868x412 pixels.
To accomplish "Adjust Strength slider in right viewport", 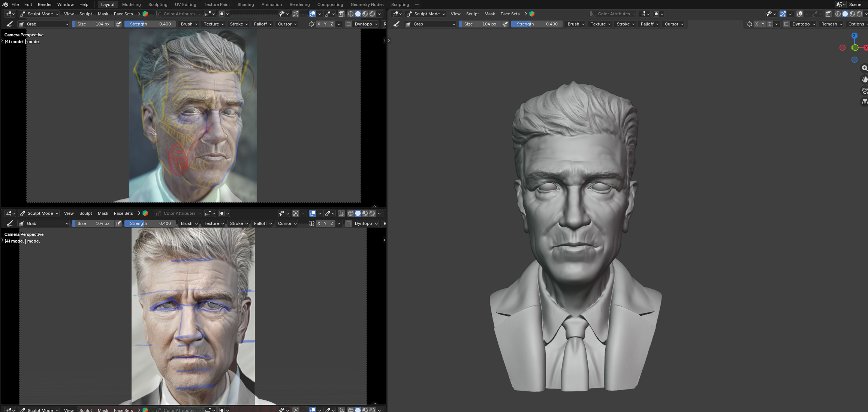I will click(537, 24).
